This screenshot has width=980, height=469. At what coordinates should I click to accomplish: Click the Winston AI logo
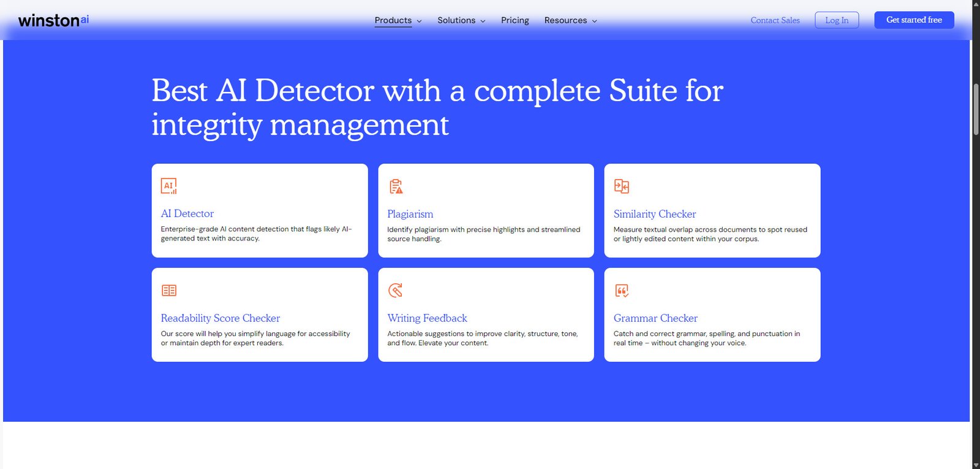point(53,20)
